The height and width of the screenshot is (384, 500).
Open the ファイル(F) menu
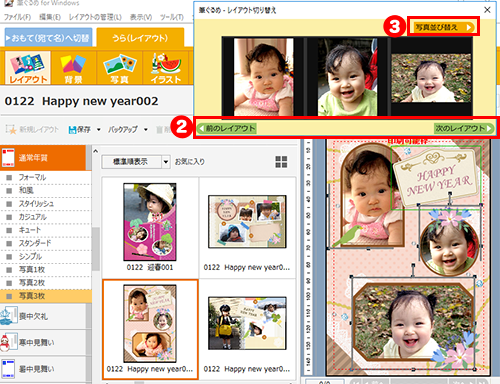[x=17, y=17]
